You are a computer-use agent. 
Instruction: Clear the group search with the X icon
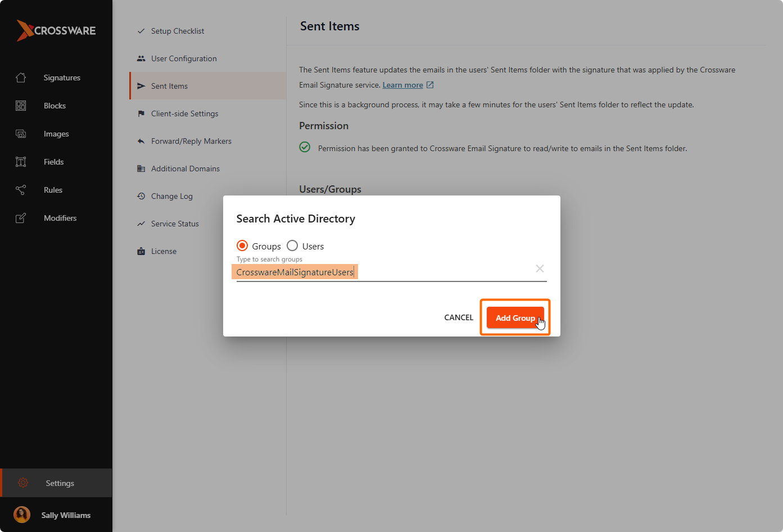pyautogui.click(x=540, y=269)
